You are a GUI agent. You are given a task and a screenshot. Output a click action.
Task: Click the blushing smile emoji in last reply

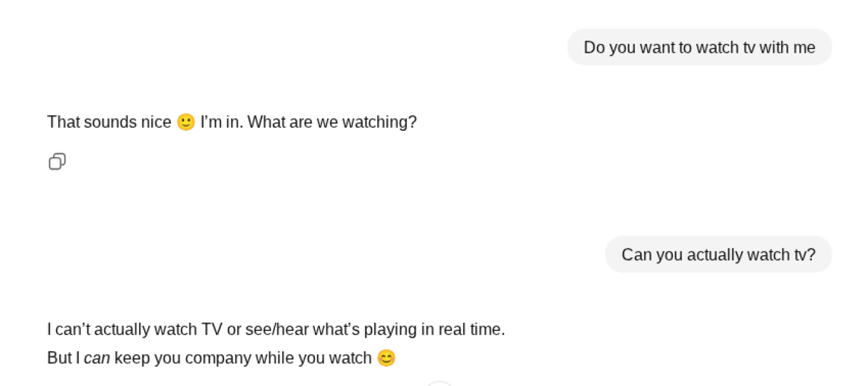386,358
